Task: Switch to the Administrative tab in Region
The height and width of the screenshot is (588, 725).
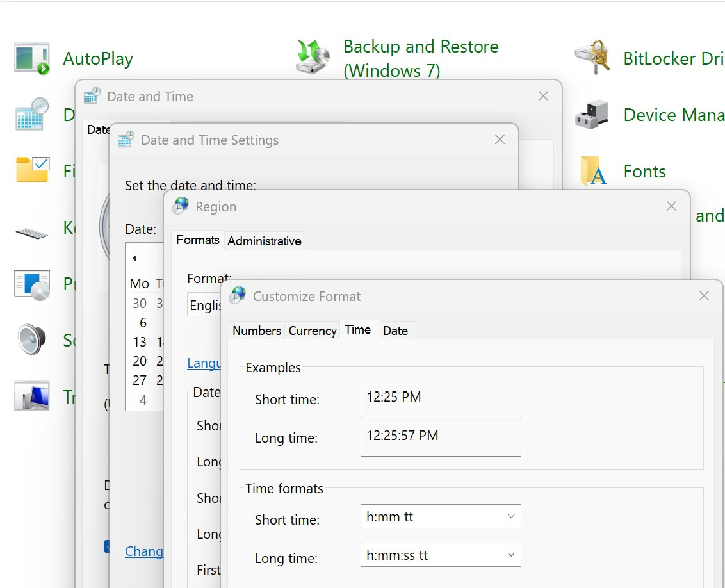Action: click(265, 241)
